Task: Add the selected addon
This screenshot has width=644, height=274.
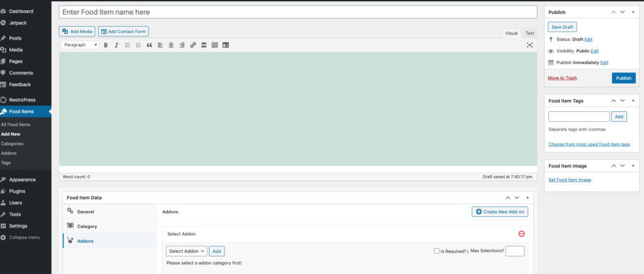Action: [x=216, y=251]
